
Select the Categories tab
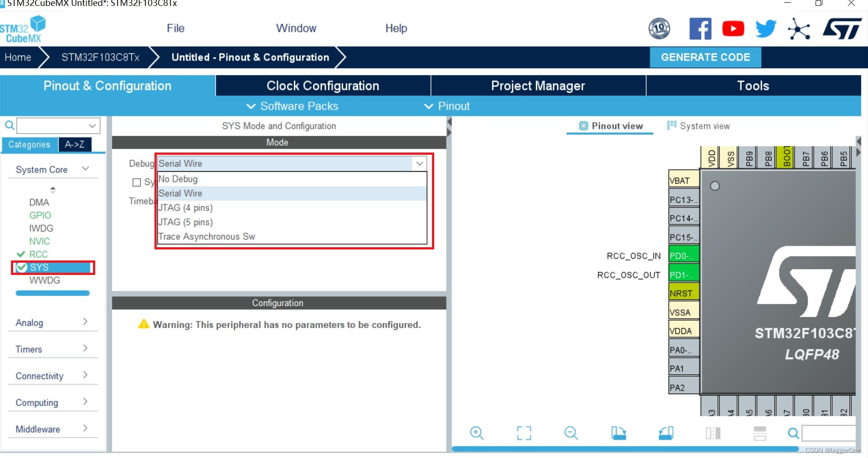click(x=30, y=144)
